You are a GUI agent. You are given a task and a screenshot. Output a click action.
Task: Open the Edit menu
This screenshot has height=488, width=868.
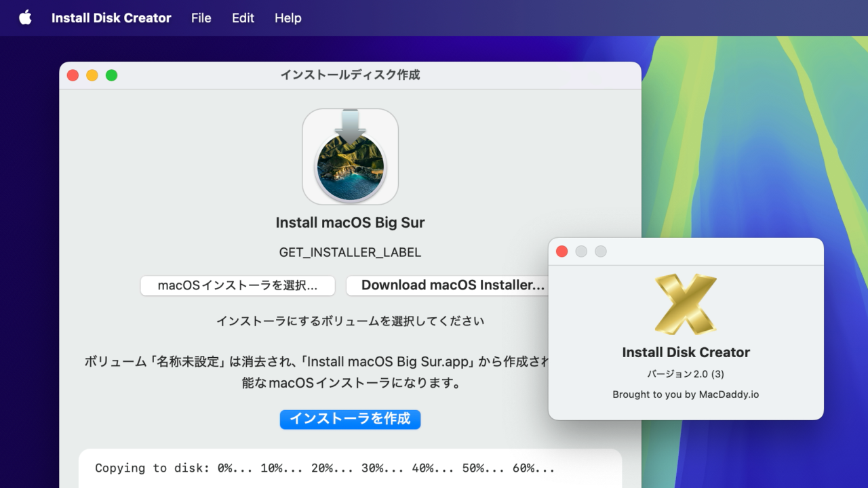tap(243, 18)
